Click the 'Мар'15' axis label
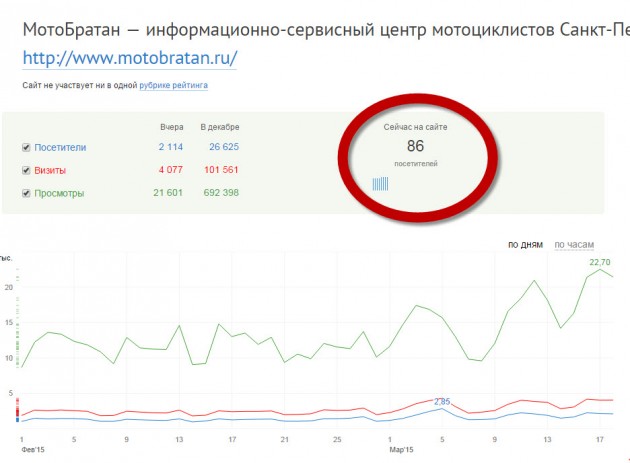 click(400, 450)
